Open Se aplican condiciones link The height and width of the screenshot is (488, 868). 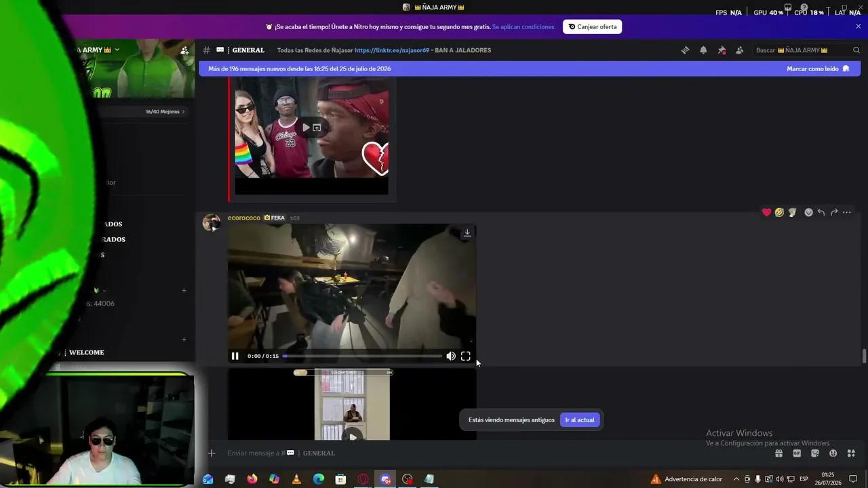point(524,27)
